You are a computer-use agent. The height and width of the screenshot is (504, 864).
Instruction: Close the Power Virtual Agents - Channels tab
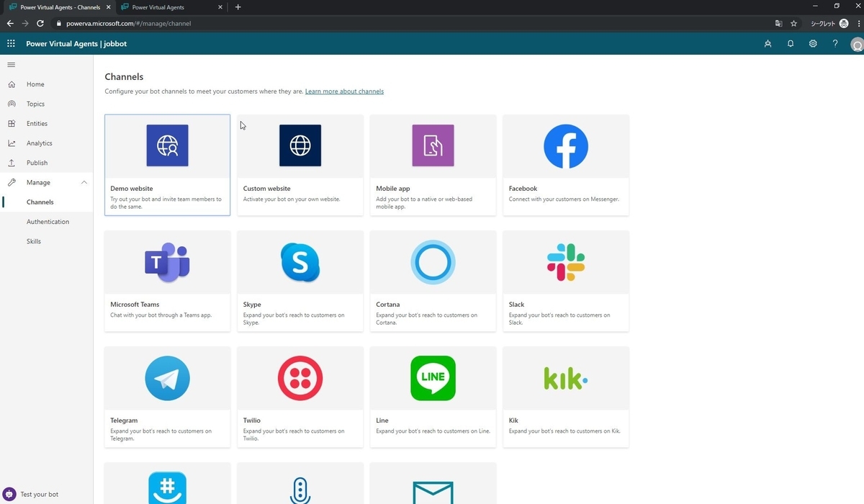click(x=109, y=7)
